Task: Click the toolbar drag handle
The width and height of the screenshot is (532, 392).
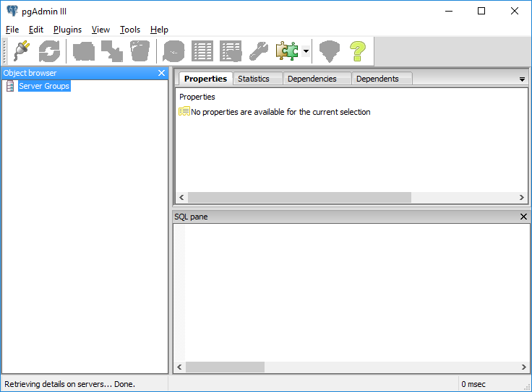Action: 4,51
